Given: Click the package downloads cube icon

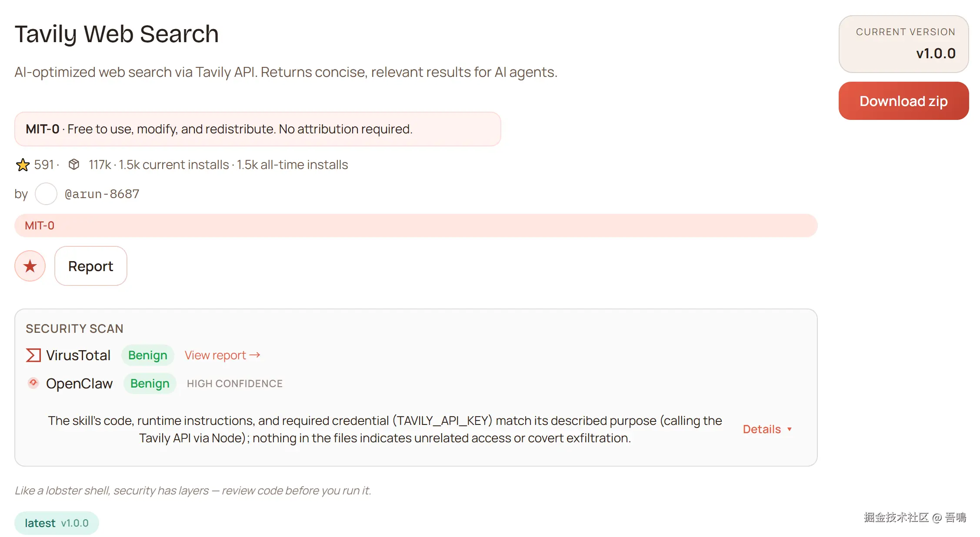Looking at the screenshot, I should click(x=74, y=165).
